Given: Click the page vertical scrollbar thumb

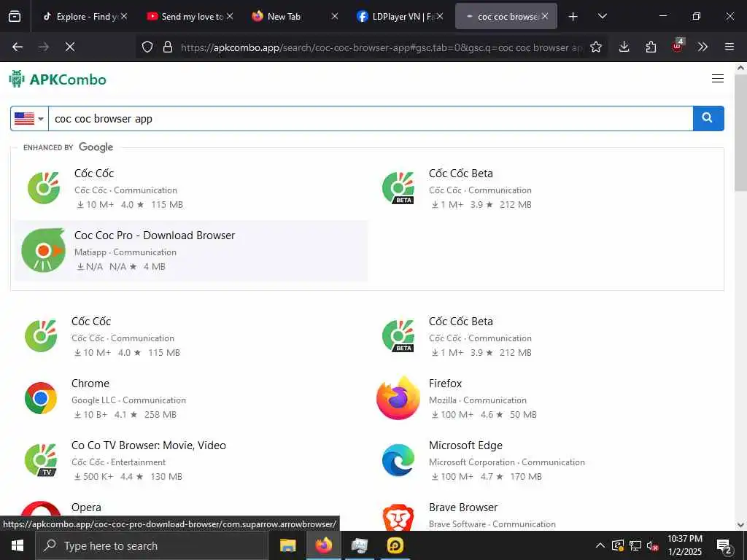Looking at the screenshot, I should pyautogui.click(x=740, y=133).
